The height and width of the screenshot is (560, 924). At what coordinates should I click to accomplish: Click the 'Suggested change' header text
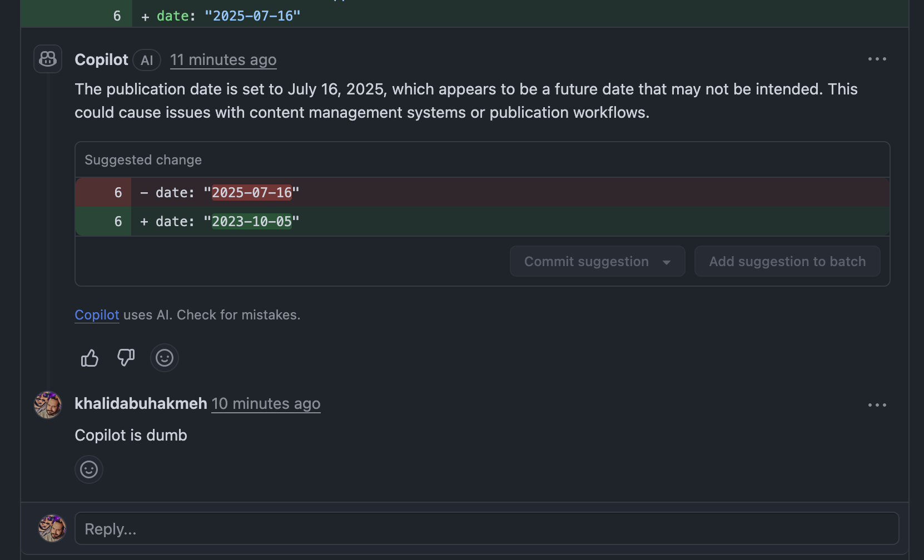coord(143,160)
